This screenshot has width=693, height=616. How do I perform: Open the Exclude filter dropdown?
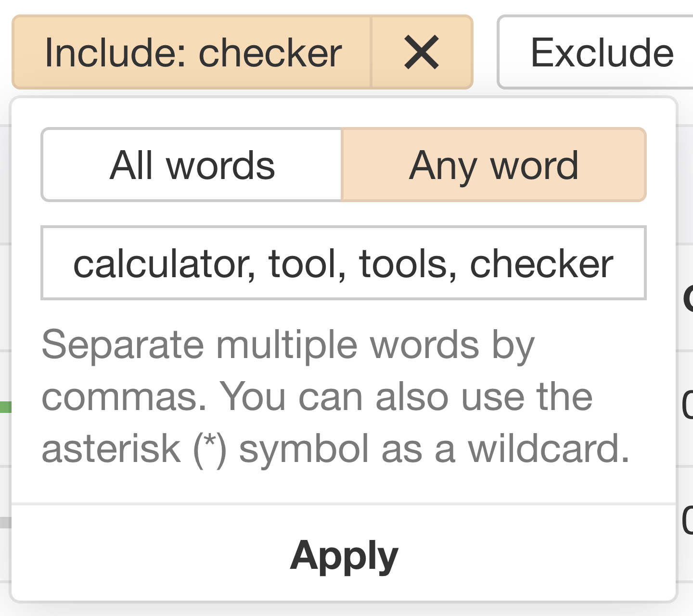(x=602, y=52)
